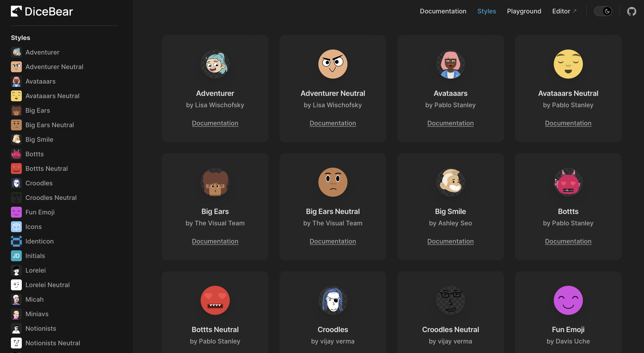The width and height of the screenshot is (644, 353).
Task: Click 'by Davis Uche' author text
Action: [568, 341]
